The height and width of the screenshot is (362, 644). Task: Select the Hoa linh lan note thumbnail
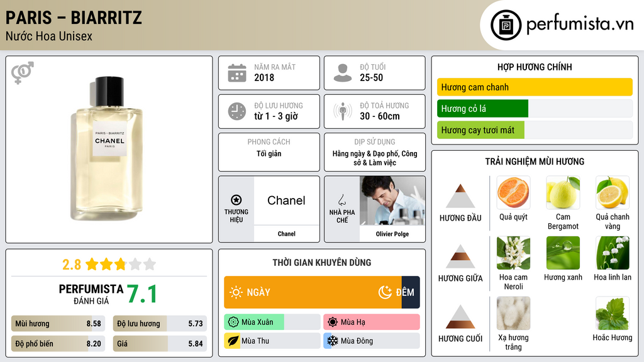point(612,253)
